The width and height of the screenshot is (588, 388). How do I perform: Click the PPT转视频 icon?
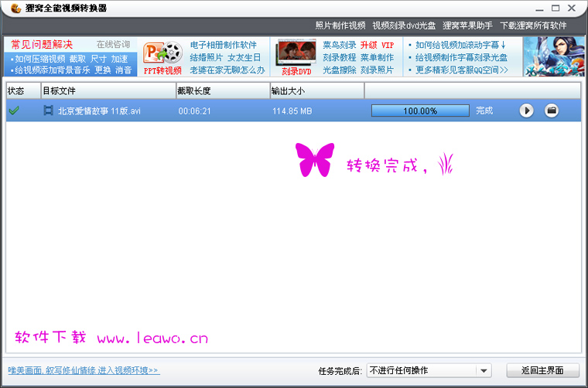(162, 57)
